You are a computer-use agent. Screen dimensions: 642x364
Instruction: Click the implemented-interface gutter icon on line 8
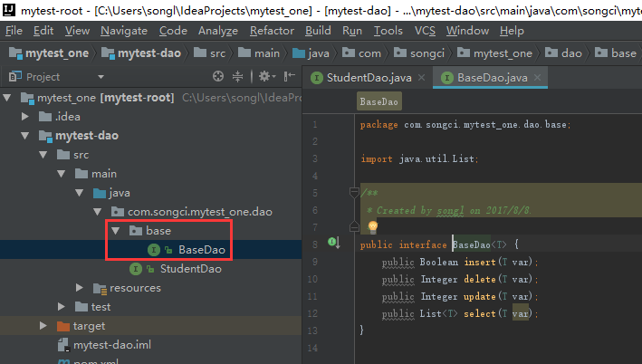point(334,243)
